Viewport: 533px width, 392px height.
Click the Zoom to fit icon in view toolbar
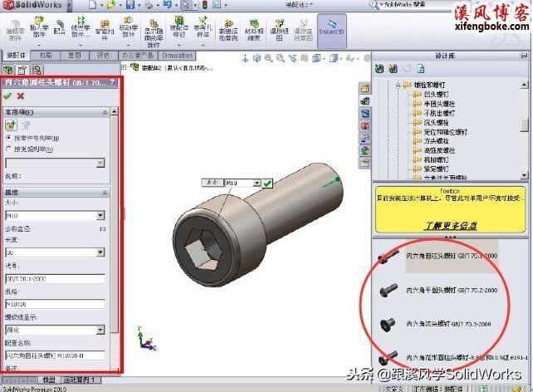(x=268, y=58)
